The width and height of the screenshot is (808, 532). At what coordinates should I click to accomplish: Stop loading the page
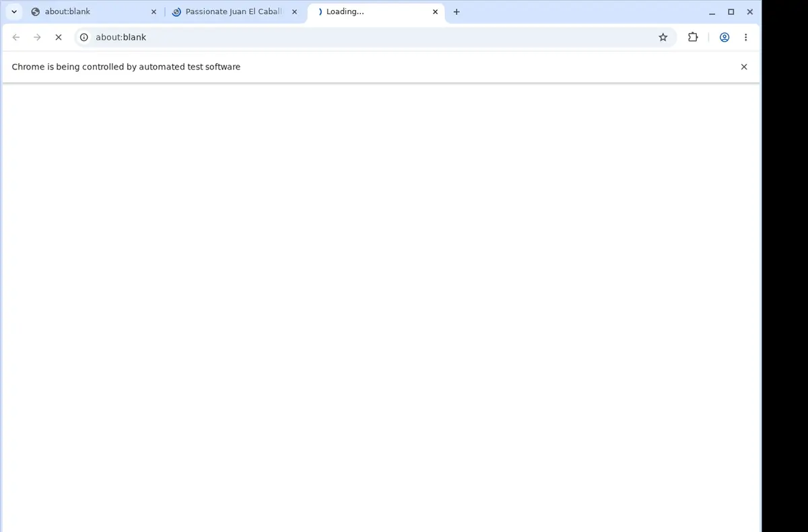click(x=58, y=37)
